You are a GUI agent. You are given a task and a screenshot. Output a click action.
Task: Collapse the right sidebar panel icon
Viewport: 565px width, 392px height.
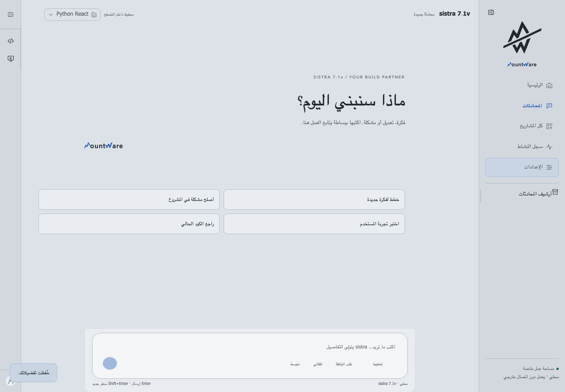[x=491, y=13]
